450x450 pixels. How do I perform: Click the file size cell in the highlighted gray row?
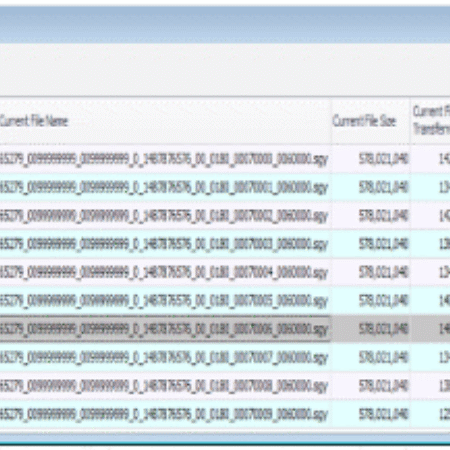point(371,329)
